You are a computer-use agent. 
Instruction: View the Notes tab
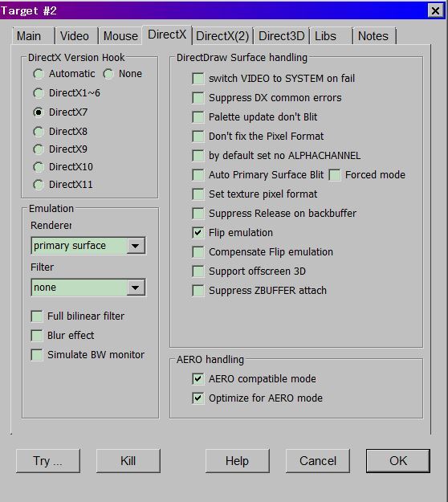coord(374,35)
